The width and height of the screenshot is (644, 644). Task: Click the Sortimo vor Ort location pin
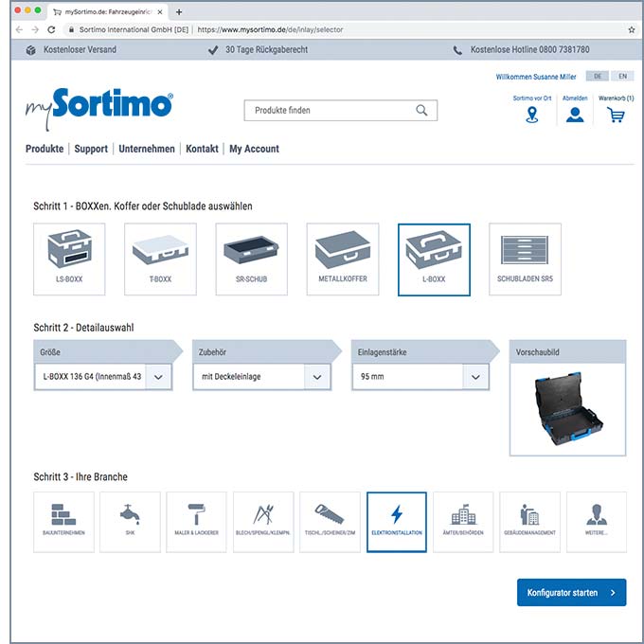(531, 115)
